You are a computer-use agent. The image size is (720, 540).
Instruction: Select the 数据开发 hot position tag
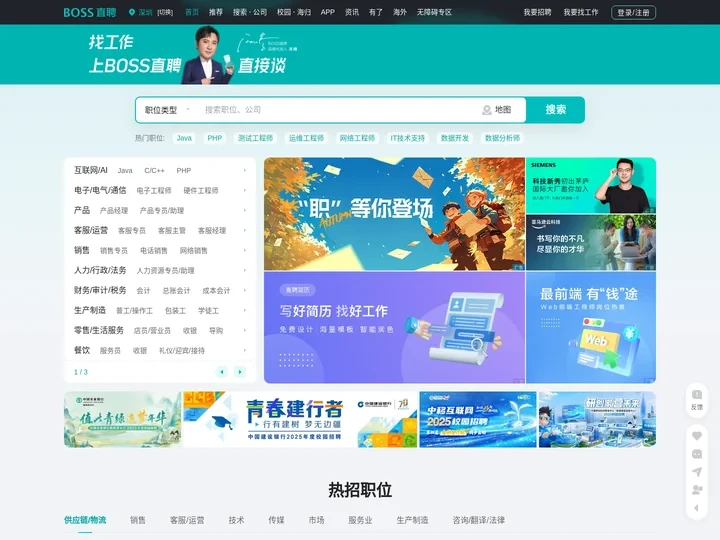pos(455,138)
